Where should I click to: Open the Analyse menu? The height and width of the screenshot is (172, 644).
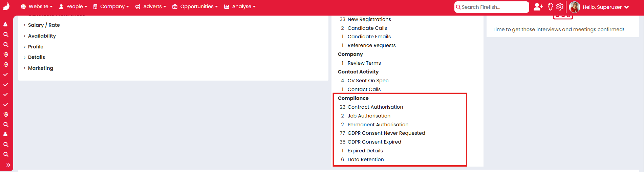(x=240, y=6)
